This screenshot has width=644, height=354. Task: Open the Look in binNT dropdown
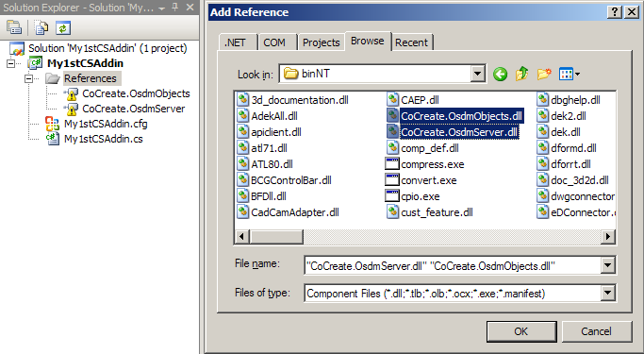click(x=477, y=74)
